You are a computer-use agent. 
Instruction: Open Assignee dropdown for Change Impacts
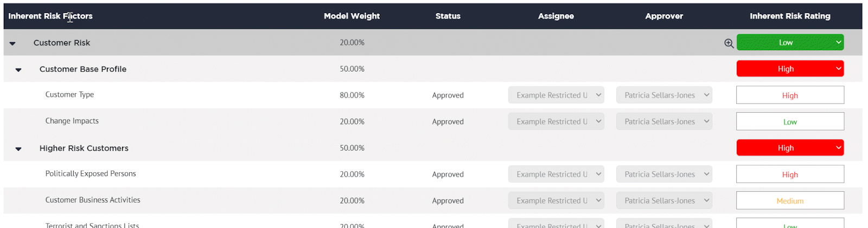pos(556,122)
